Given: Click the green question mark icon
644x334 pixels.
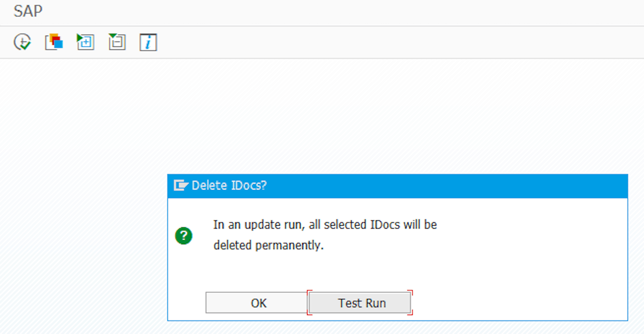Looking at the screenshot, I should pos(184,236).
